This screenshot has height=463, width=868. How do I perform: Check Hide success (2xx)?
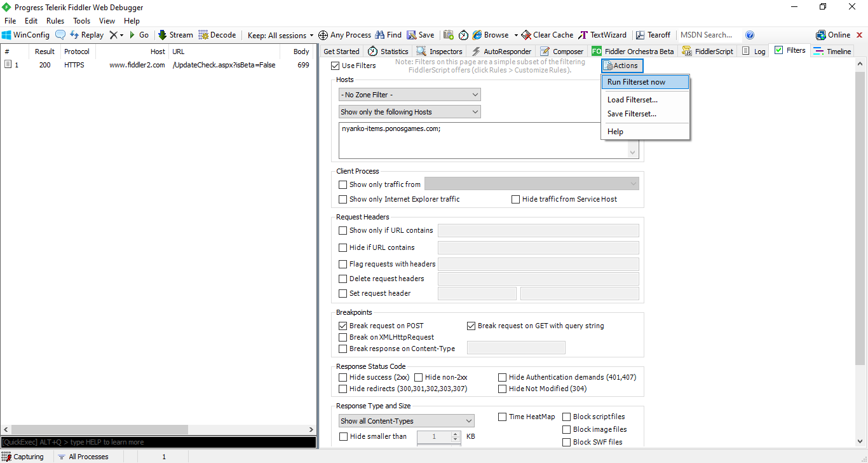click(343, 377)
